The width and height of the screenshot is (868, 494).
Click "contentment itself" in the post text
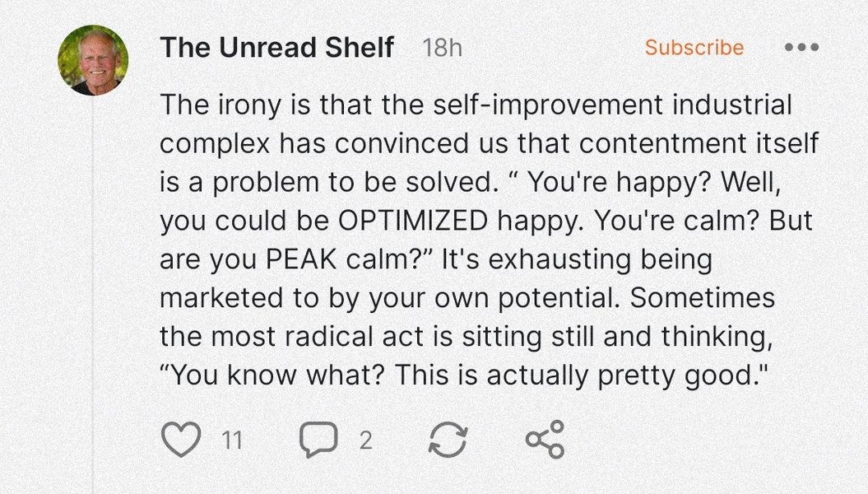click(699, 143)
